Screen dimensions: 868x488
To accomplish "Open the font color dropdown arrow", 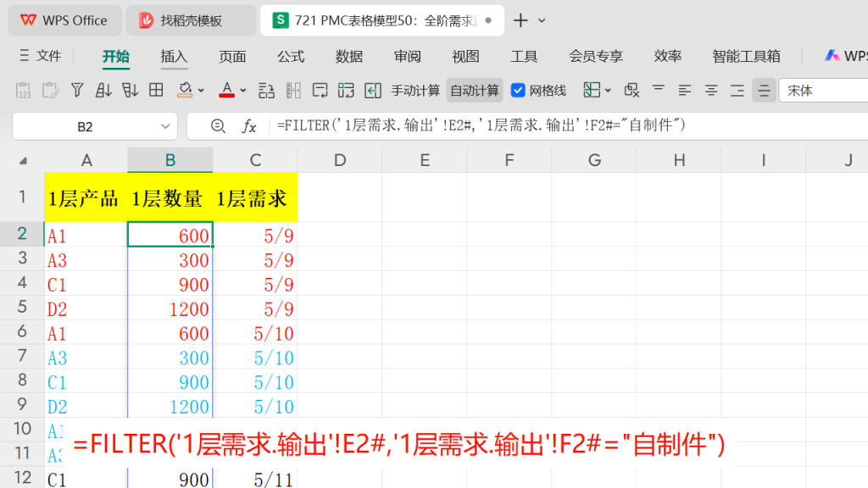I will [x=243, y=91].
